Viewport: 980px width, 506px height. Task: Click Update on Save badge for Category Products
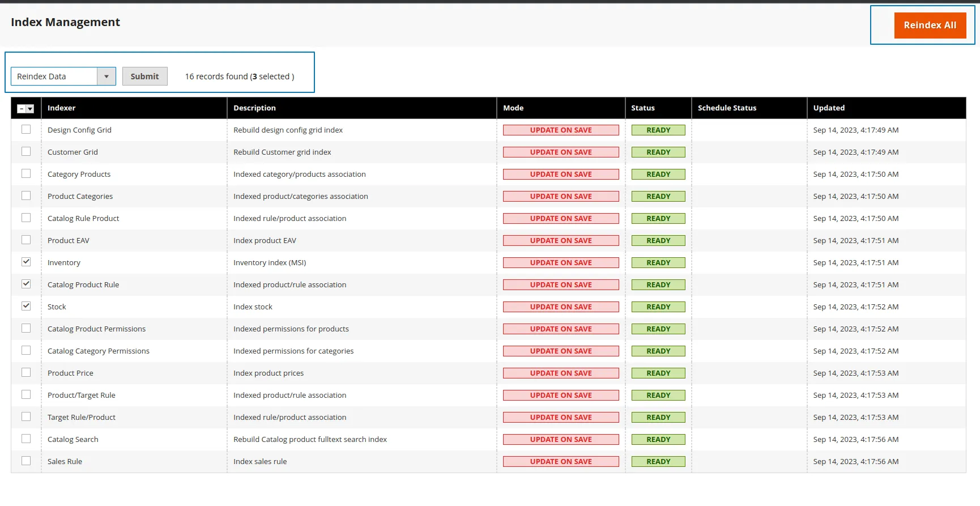tap(561, 175)
